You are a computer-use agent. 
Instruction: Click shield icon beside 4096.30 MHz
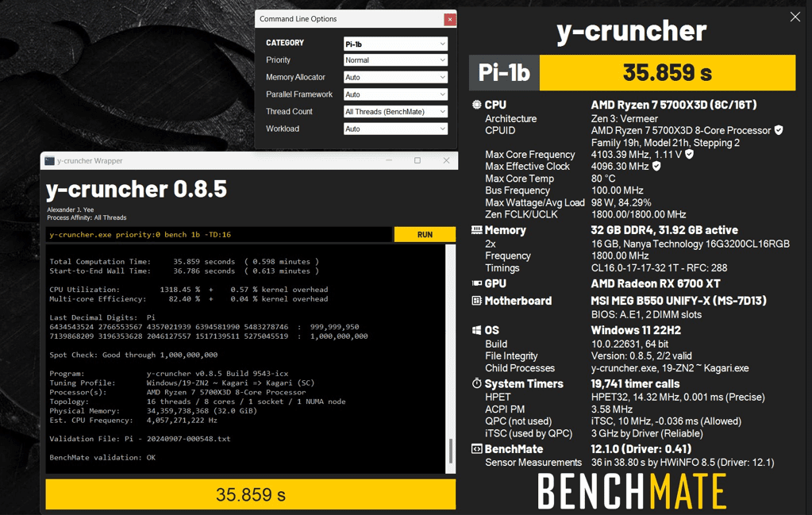(x=656, y=166)
